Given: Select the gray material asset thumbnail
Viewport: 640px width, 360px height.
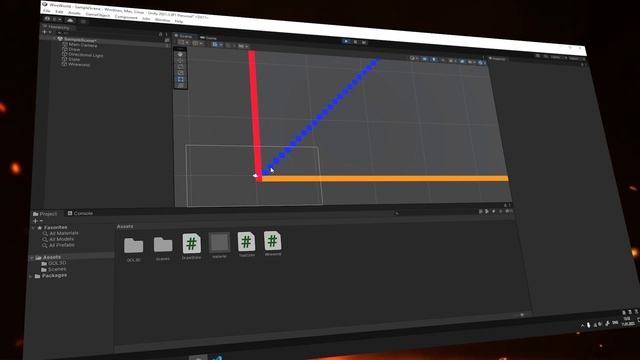Looking at the screenshot, I should click(x=220, y=242).
